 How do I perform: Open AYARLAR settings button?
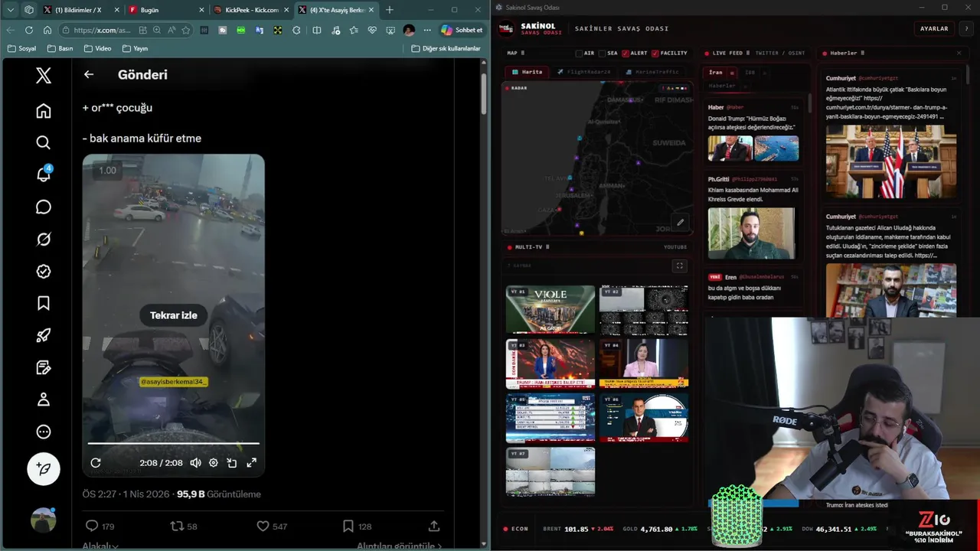click(934, 28)
